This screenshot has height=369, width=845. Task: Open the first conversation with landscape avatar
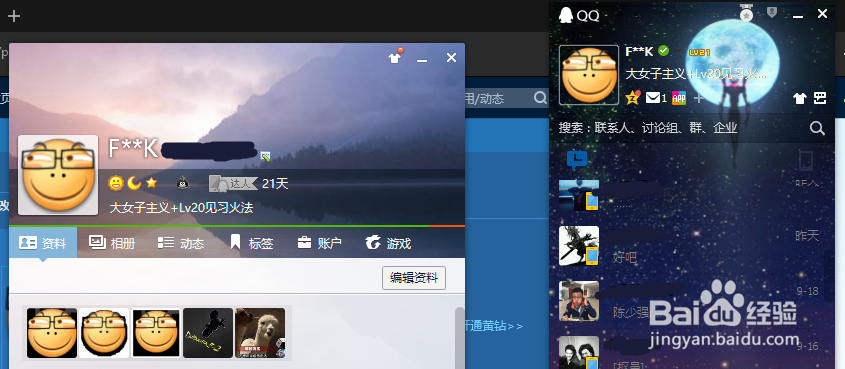(691, 196)
